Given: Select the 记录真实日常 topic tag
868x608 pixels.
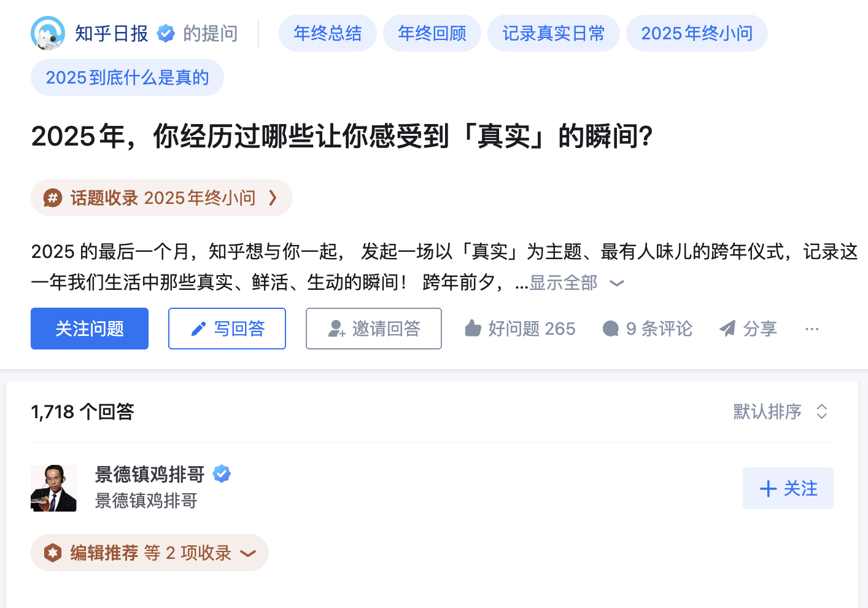Looking at the screenshot, I should 553,33.
